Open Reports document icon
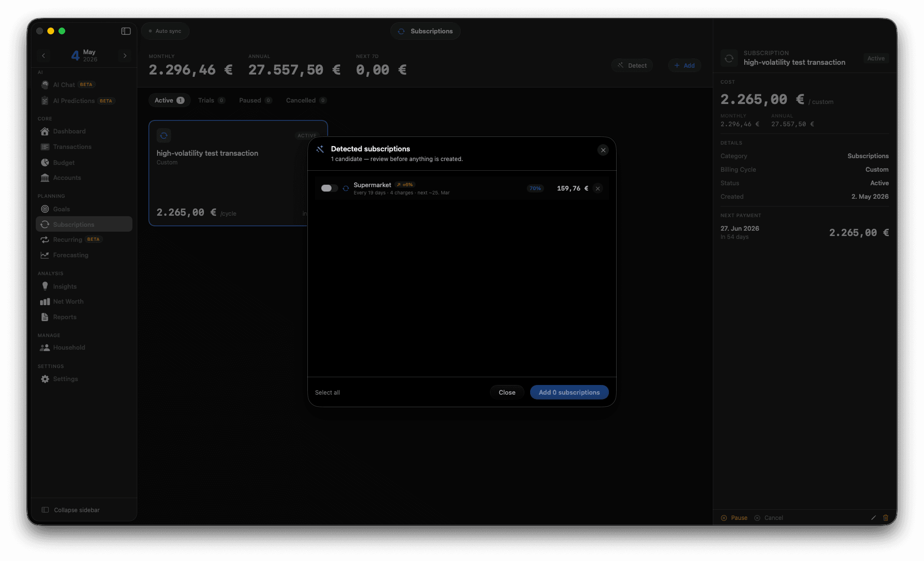The width and height of the screenshot is (924, 561). (45, 317)
